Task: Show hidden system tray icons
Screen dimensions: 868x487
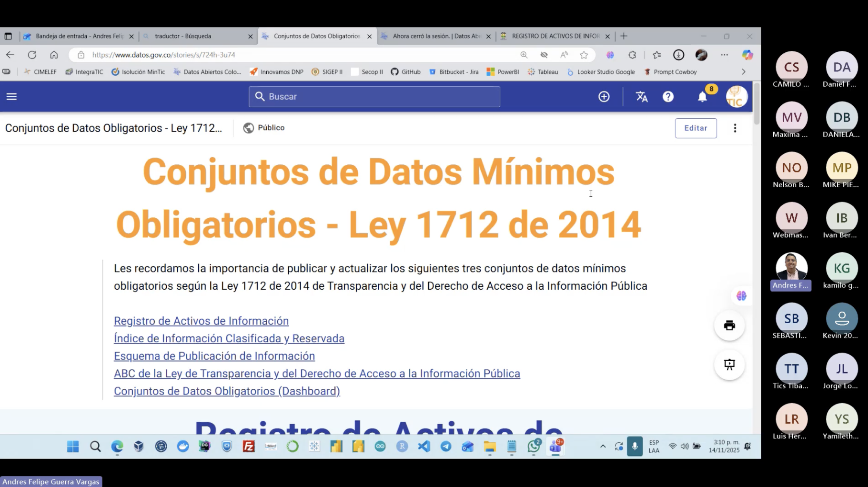Action: pos(603,446)
